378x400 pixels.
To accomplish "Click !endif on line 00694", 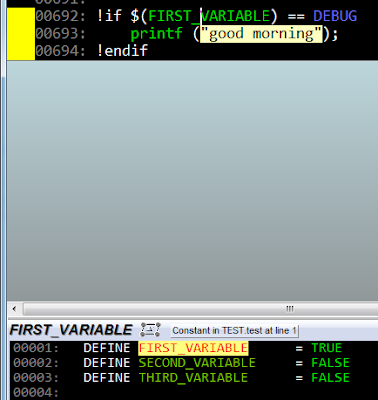I will [122, 51].
